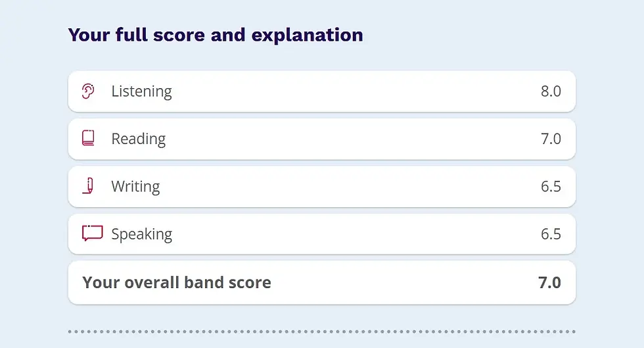This screenshot has height=348, width=644.
Task: Click the Reading score 7.0
Action: (551, 139)
